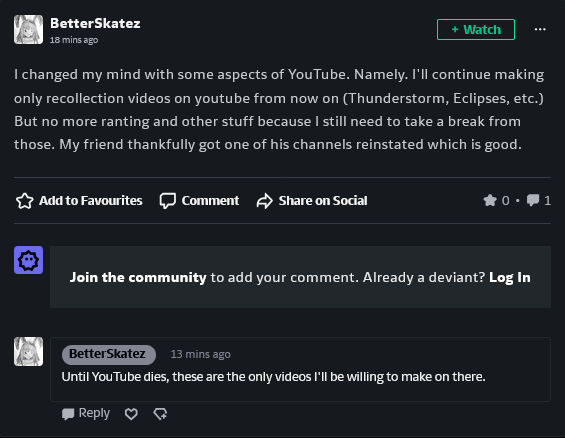Image resolution: width=565 pixels, height=438 pixels.
Task: Click the Reply bubble icon under comment
Action: point(68,414)
